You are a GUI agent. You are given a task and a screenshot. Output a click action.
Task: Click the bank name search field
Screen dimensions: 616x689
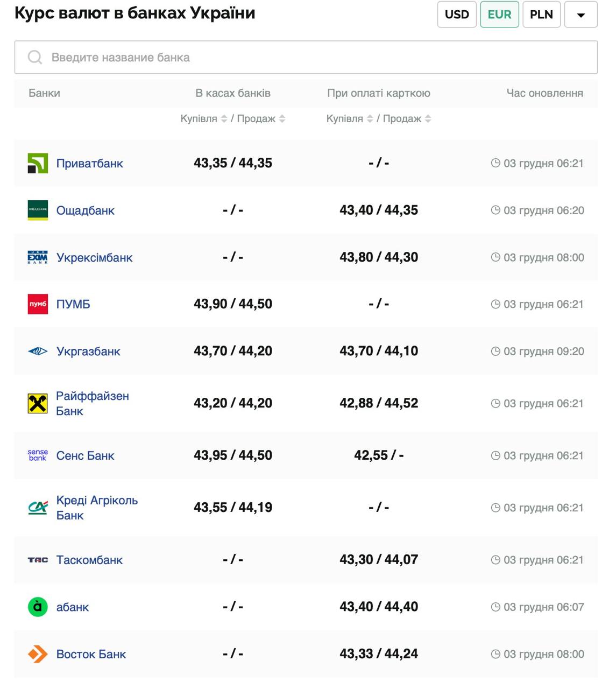[x=306, y=57]
